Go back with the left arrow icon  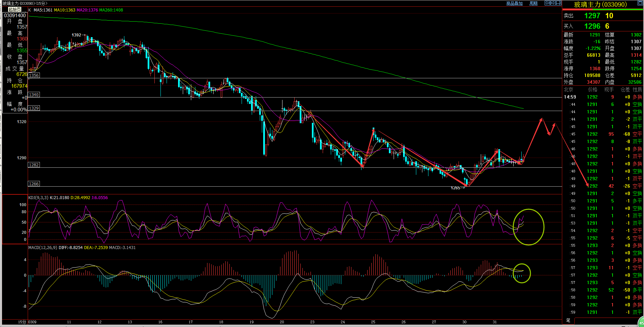point(547,3)
